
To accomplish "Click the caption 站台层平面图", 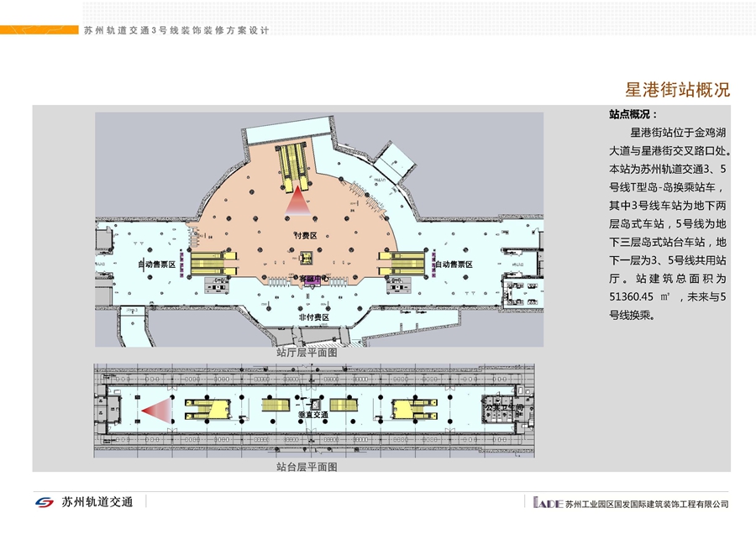I will pos(307,467).
